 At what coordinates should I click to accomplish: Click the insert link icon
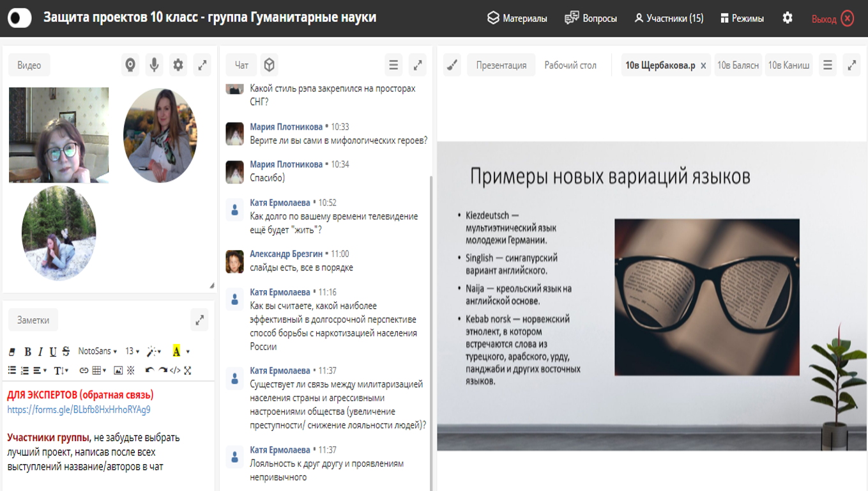point(84,370)
